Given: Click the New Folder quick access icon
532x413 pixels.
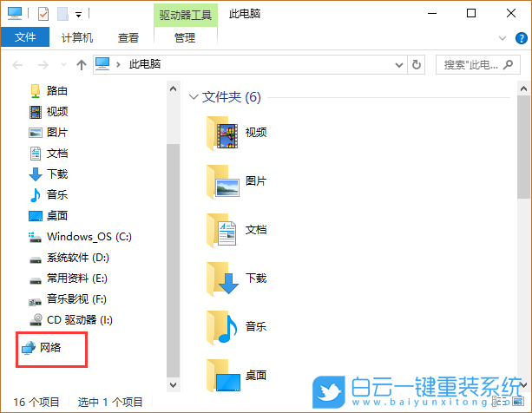Looking at the screenshot, I should tap(62, 14).
